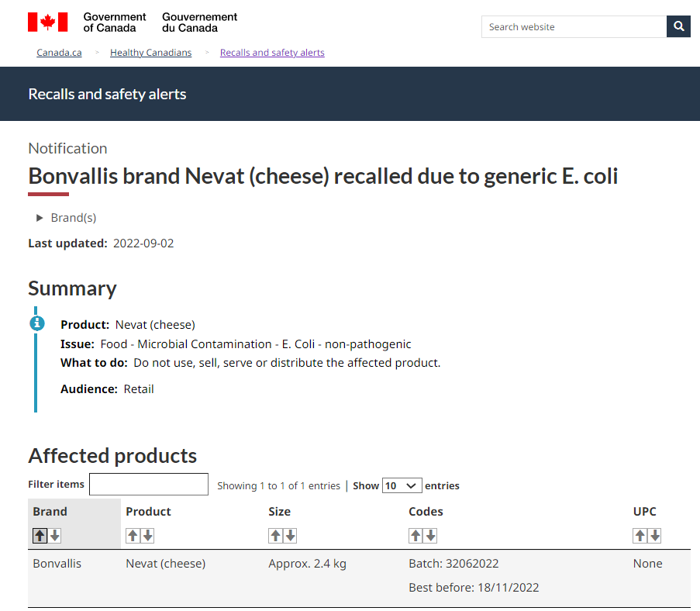Click the blue info icon in Summary
700x611 pixels.
click(37, 323)
